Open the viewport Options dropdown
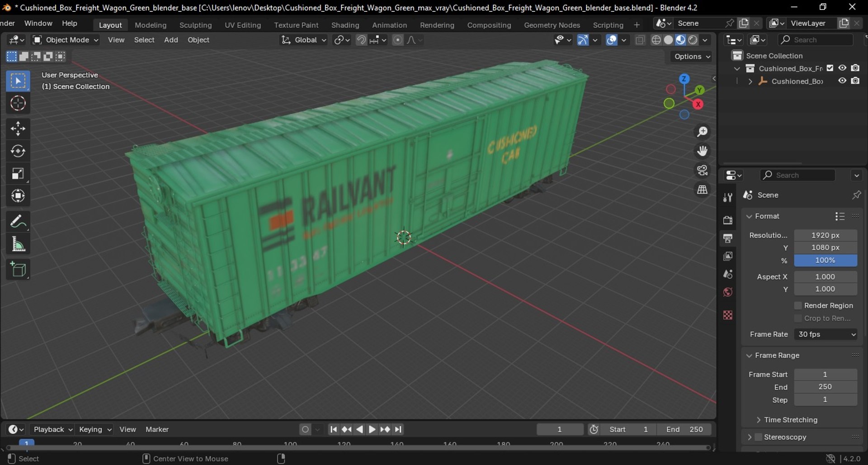Image resolution: width=868 pixels, height=465 pixels. click(692, 57)
